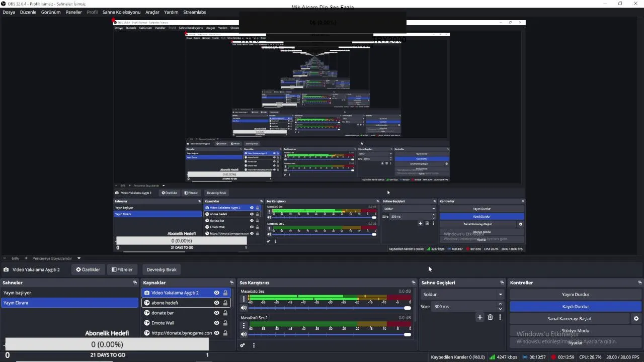Toggle lock on donate.bynogame.com source
Screen dimensions: 644x362
pyautogui.click(x=225, y=333)
